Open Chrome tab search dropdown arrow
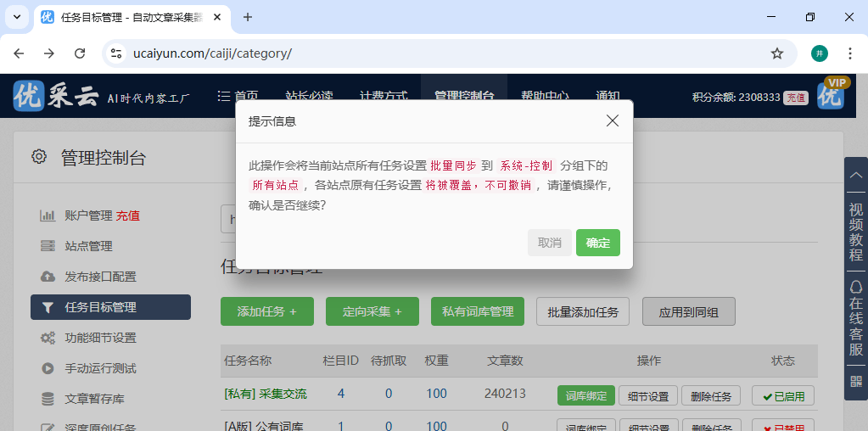Screen dimensions: 868x431 pyautogui.click(x=17, y=17)
